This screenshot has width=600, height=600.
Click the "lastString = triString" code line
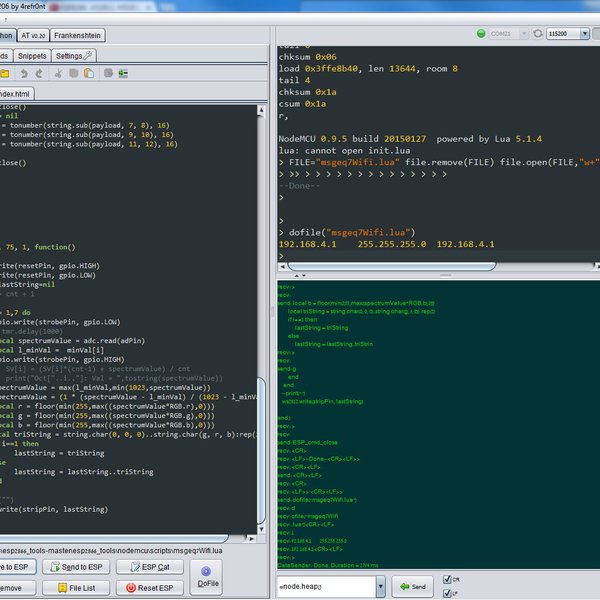pos(59,453)
